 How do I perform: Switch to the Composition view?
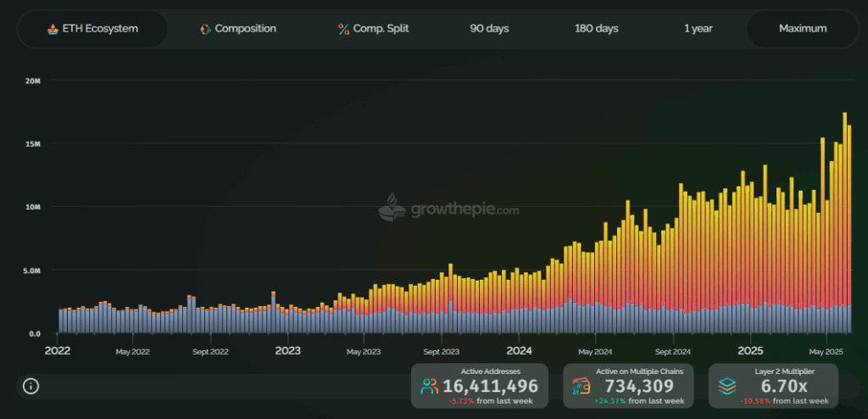[x=238, y=29]
